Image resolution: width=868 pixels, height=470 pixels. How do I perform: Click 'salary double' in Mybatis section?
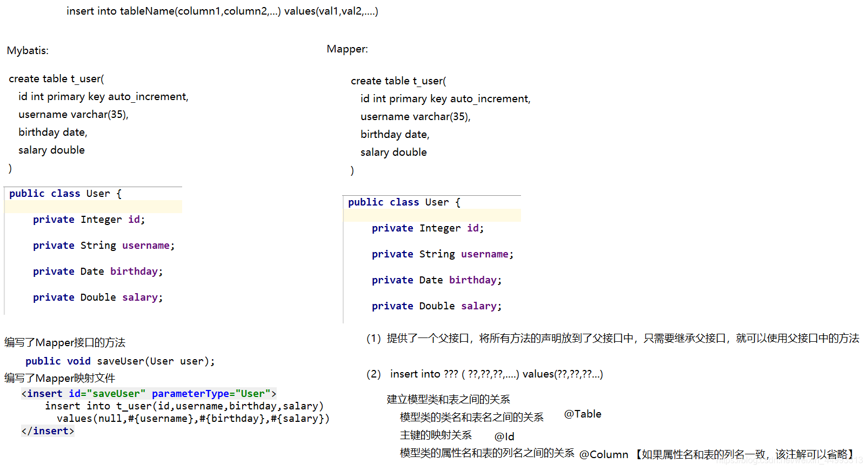51,150
